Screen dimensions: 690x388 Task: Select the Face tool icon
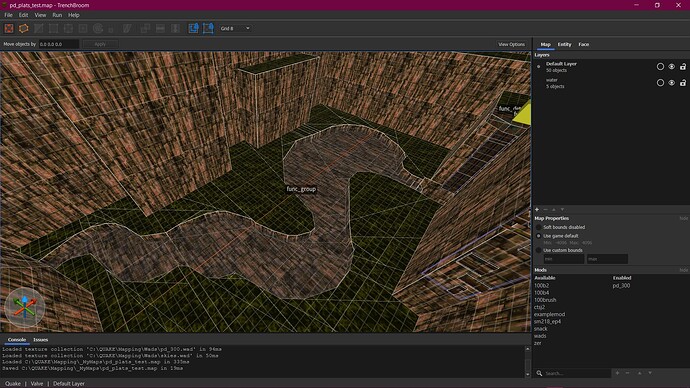click(x=83, y=29)
